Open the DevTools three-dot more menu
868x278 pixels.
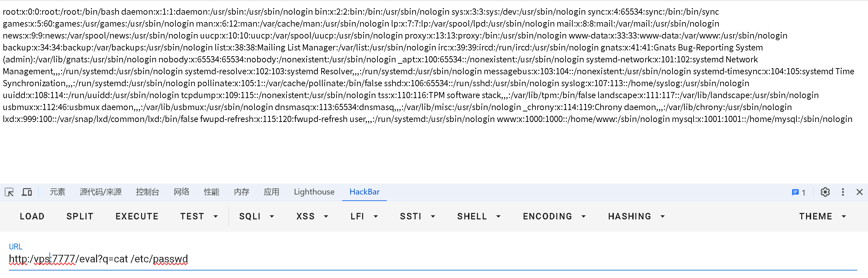pyautogui.click(x=843, y=192)
